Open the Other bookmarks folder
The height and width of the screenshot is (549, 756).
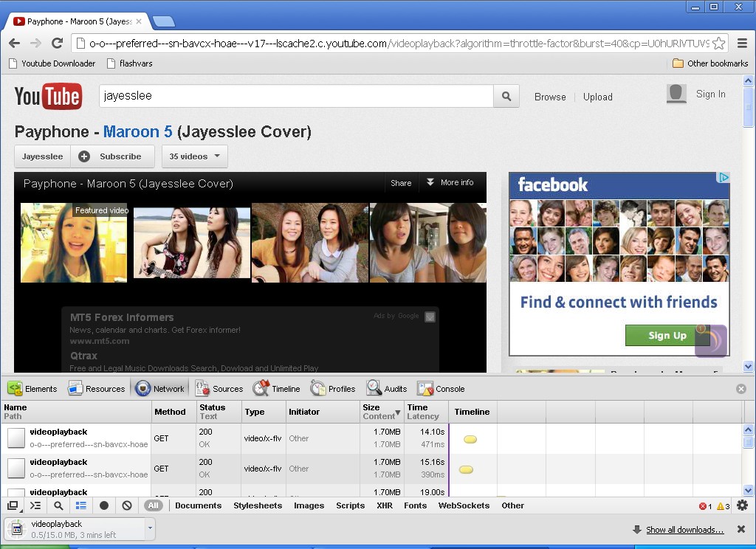point(710,63)
